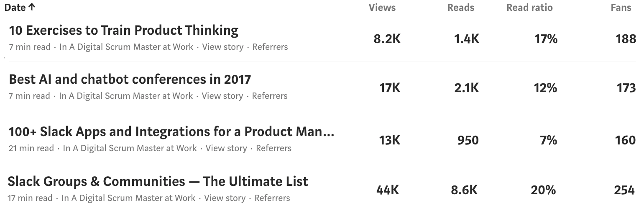The height and width of the screenshot is (206, 644).
Task: View story for 10 Exercises article
Action: tap(222, 47)
